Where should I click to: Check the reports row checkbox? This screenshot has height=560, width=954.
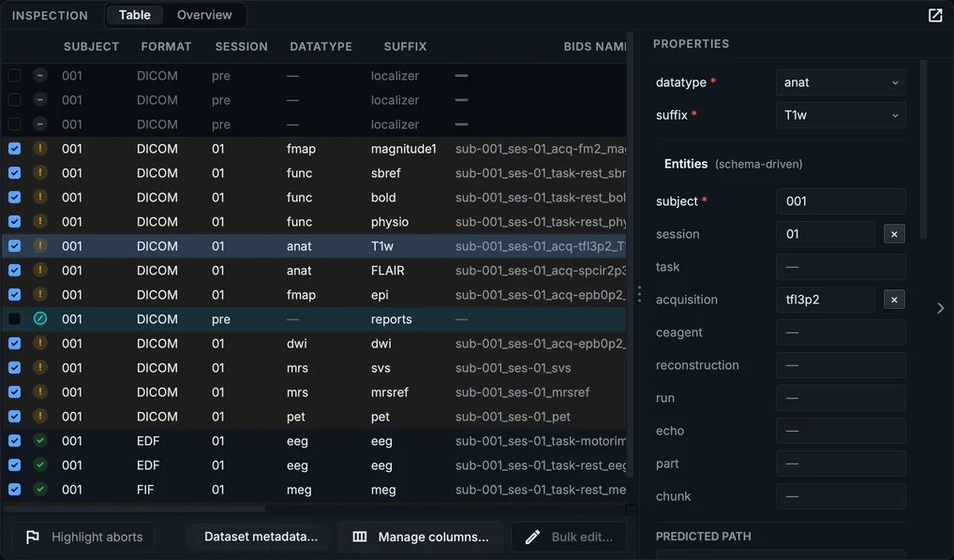pyautogui.click(x=15, y=318)
